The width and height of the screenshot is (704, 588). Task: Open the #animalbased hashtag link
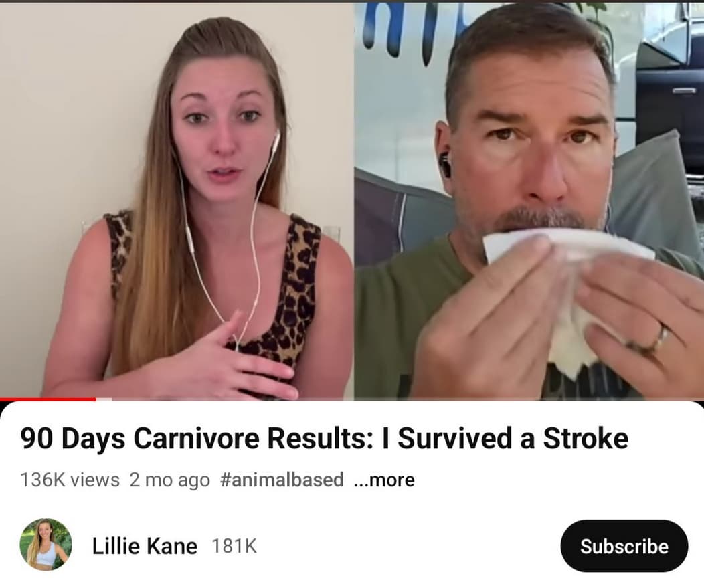pyautogui.click(x=282, y=480)
